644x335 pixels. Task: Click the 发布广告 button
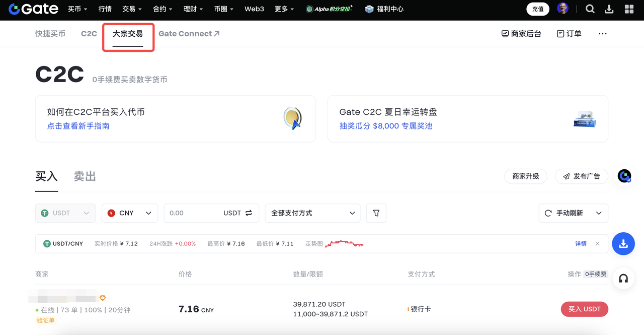581,176
